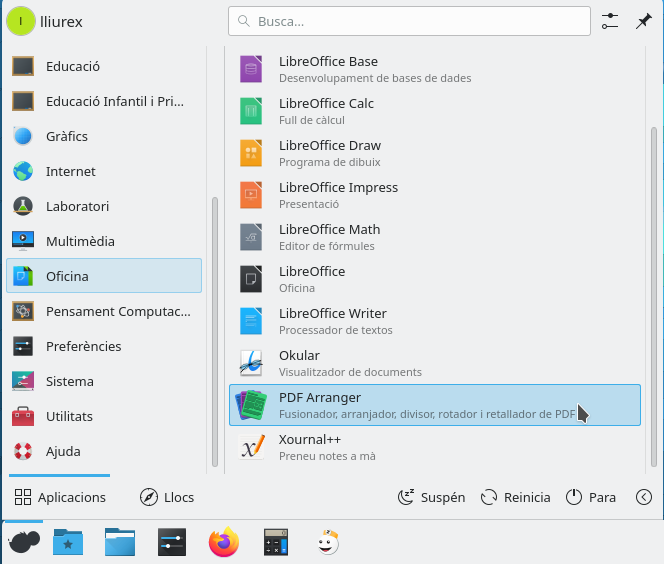Image resolution: width=664 pixels, height=564 pixels.
Task: Click the Para shutdown button
Action: point(591,497)
